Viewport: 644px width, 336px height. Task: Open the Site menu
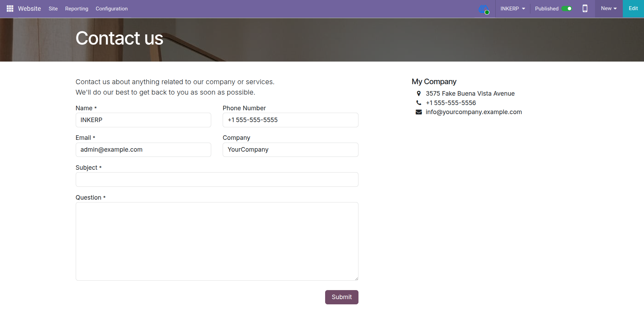pos(53,8)
